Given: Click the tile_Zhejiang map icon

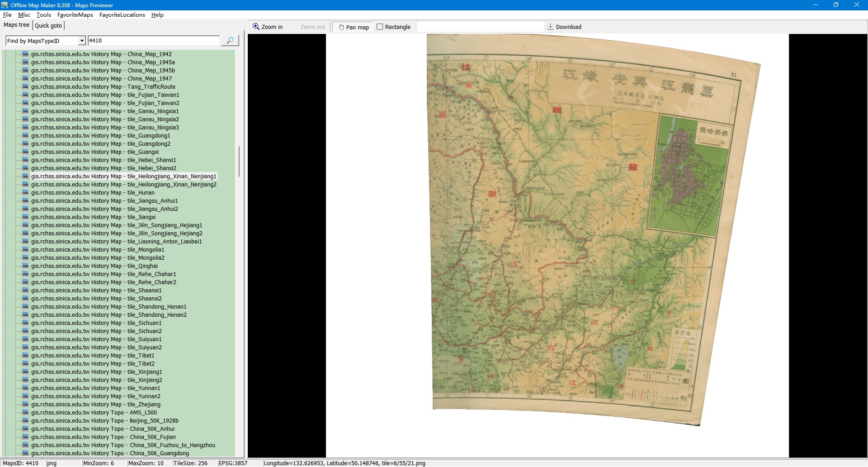Looking at the screenshot, I should click(25, 404).
